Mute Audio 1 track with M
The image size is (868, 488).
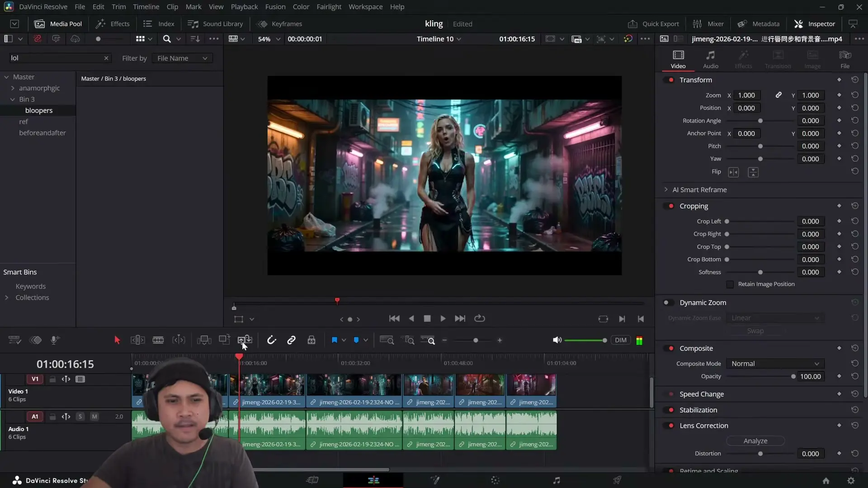click(94, 417)
